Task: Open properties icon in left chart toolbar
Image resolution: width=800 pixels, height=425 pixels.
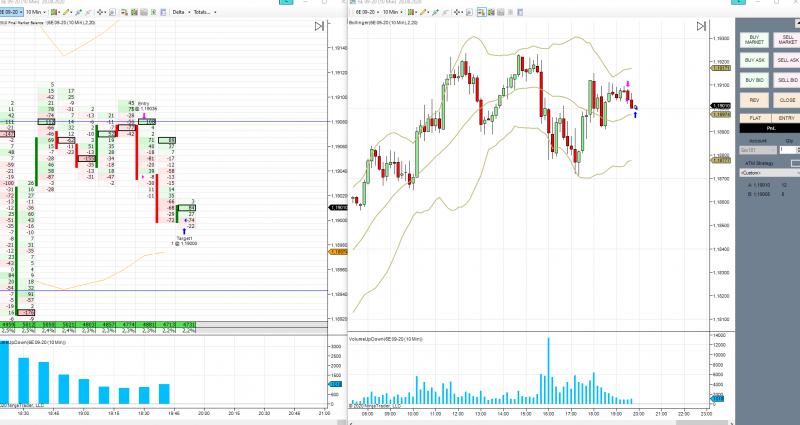Action: [163, 12]
